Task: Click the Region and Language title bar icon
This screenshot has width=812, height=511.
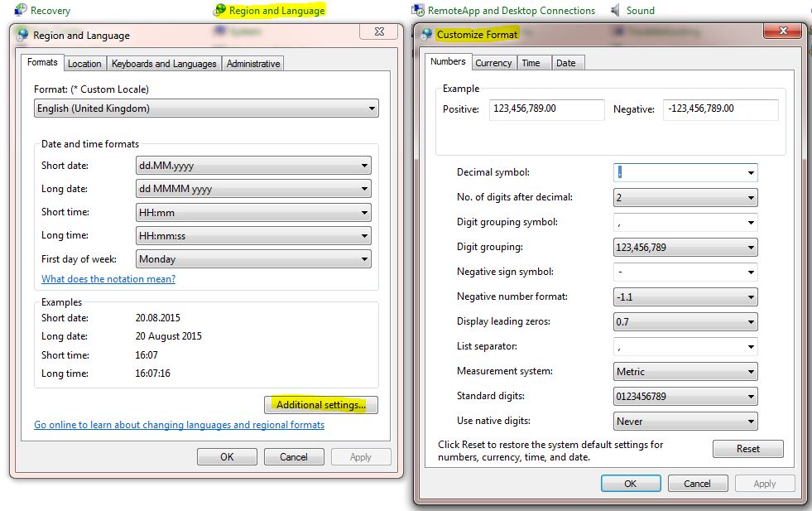Action: tap(23, 35)
